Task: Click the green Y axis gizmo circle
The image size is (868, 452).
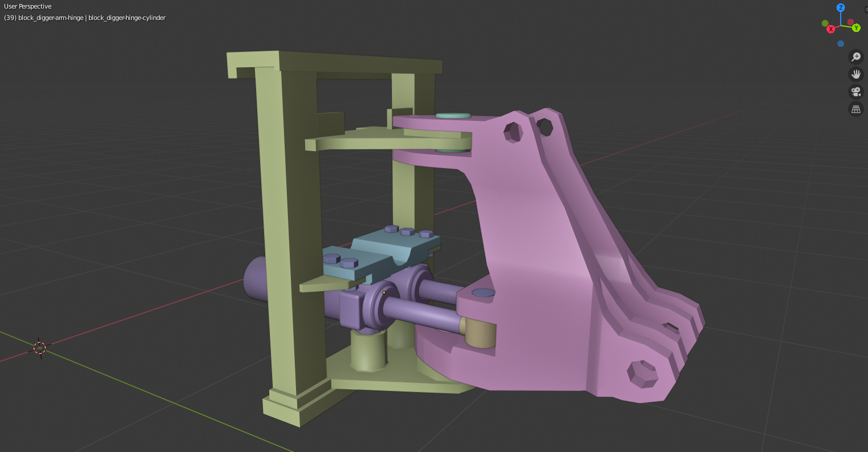Action: click(x=856, y=28)
